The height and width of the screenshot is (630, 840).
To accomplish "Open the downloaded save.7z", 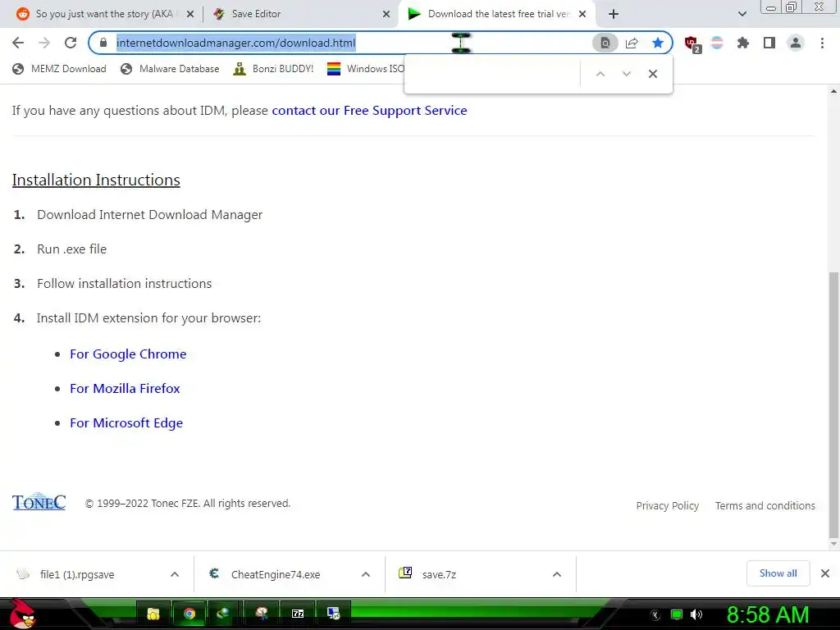I will [x=439, y=574].
